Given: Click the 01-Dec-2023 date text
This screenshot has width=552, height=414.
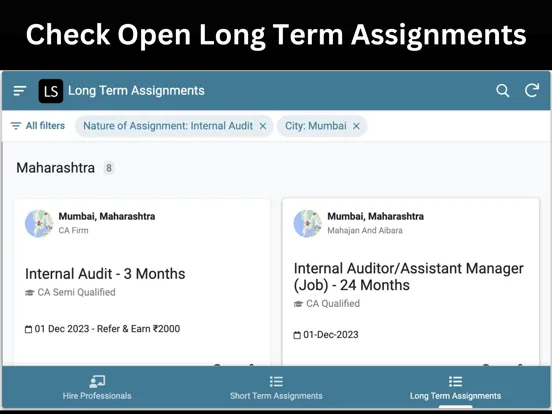Looking at the screenshot, I should [x=331, y=335].
